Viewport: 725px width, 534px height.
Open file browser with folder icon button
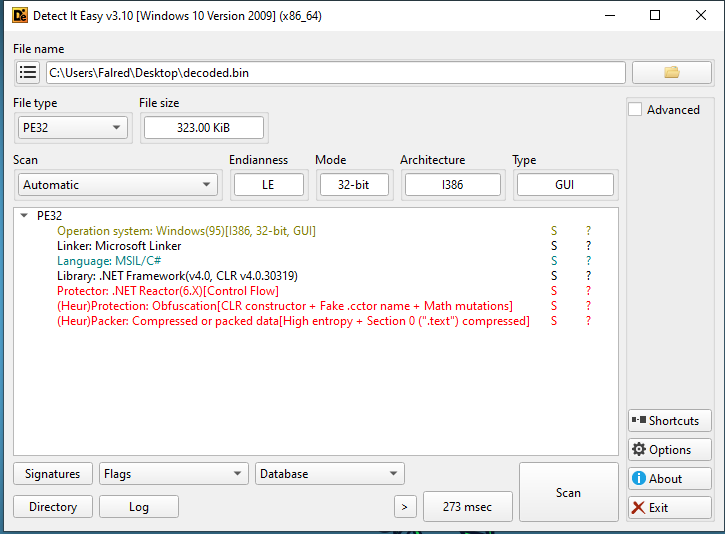point(671,72)
